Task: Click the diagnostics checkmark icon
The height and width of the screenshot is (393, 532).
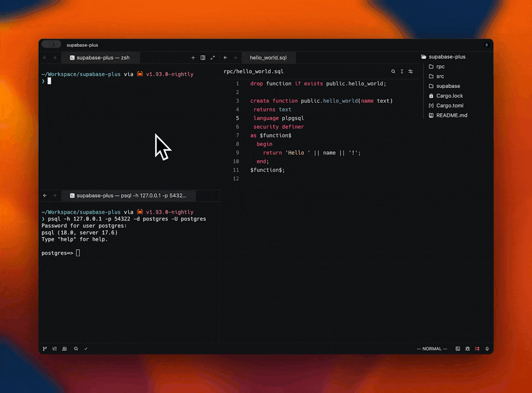Action: pyautogui.click(x=86, y=349)
